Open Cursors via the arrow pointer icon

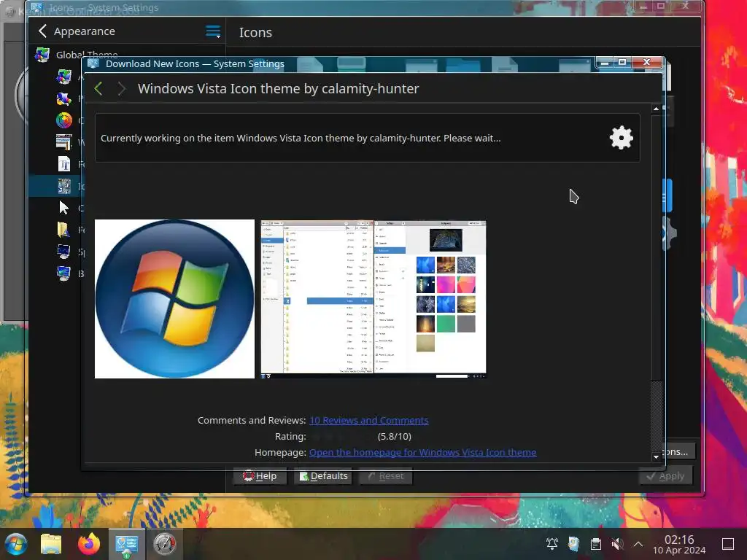point(64,208)
